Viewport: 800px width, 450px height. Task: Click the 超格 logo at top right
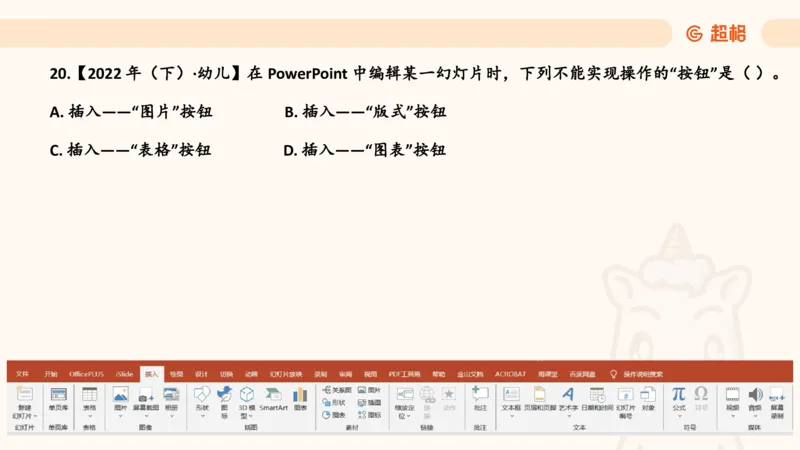click(x=716, y=34)
